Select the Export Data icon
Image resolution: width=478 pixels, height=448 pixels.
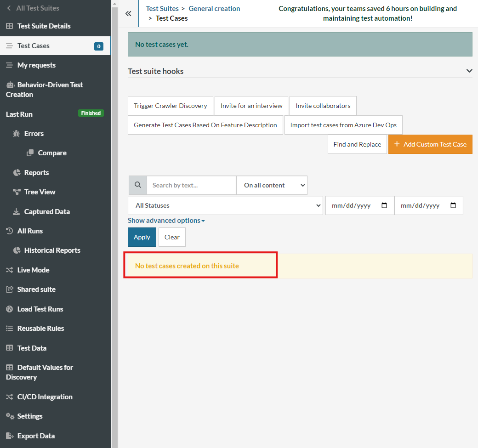[x=9, y=436]
